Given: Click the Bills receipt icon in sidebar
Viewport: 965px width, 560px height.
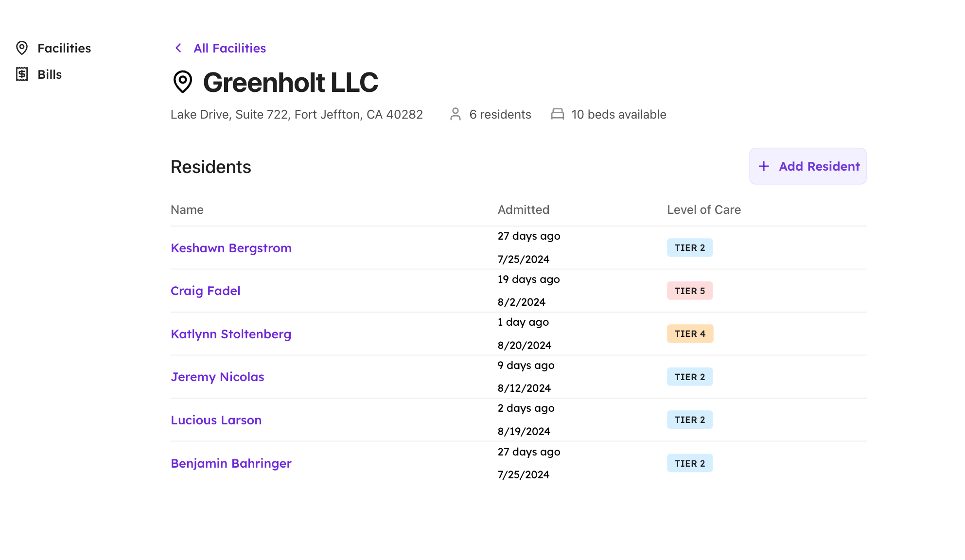Looking at the screenshot, I should tap(22, 74).
